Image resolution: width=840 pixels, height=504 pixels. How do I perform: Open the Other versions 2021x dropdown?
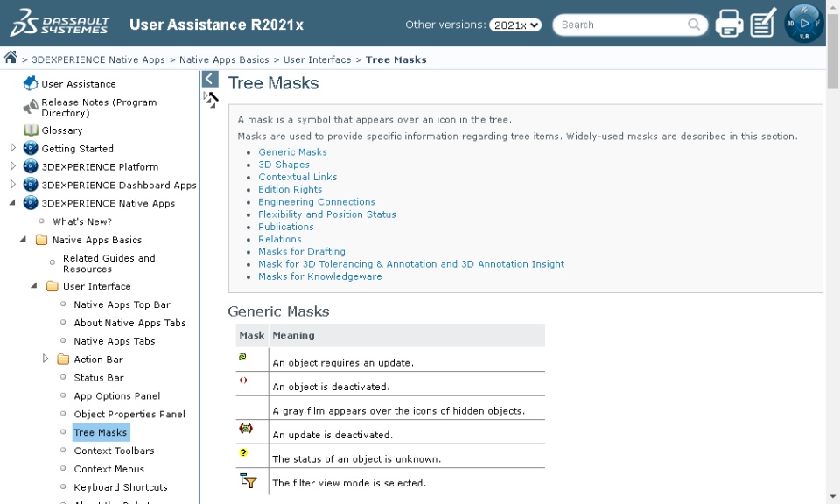(x=514, y=25)
